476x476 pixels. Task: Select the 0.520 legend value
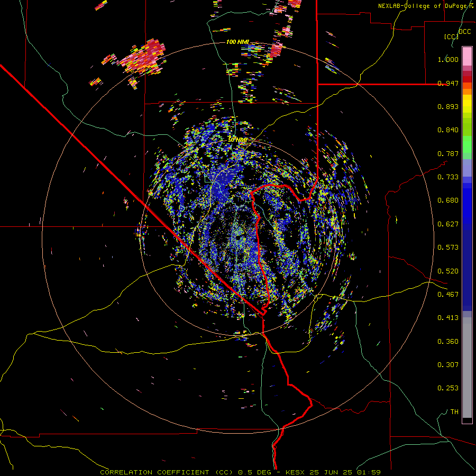pyautogui.click(x=448, y=271)
